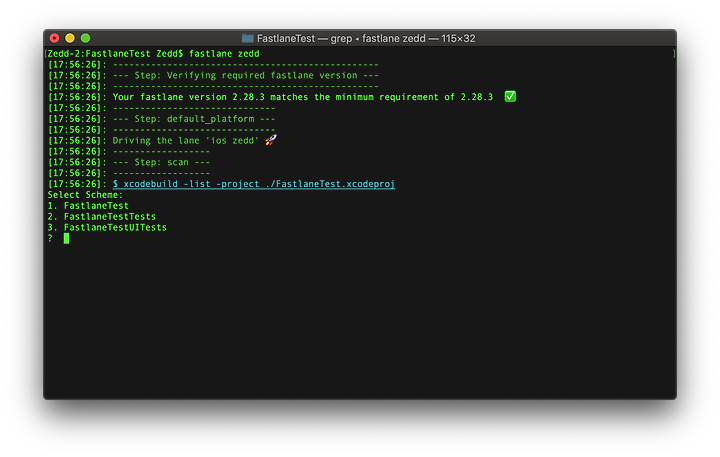The height and width of the screenshot is (457, 720).
Task: Click the red close window button
Action: click(x=54, y=38)
